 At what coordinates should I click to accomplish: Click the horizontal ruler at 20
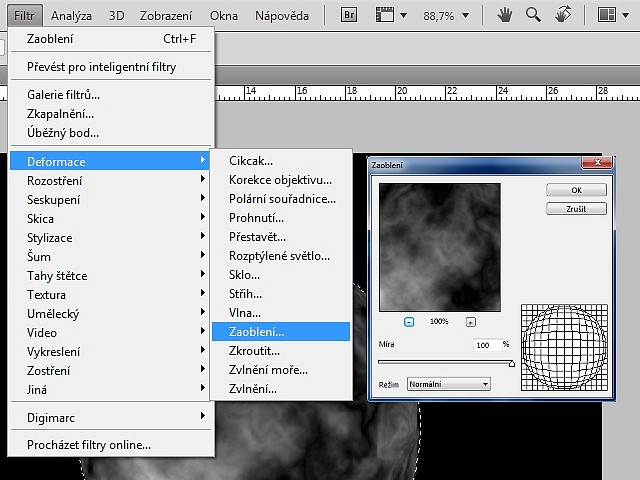(x=402, y=91)
